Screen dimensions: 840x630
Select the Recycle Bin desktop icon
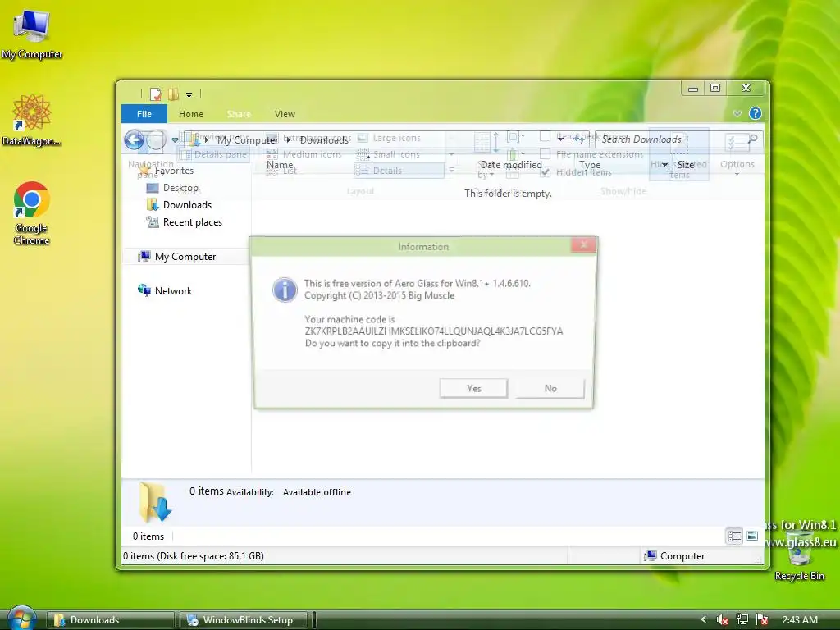click(x=799, y=557)
